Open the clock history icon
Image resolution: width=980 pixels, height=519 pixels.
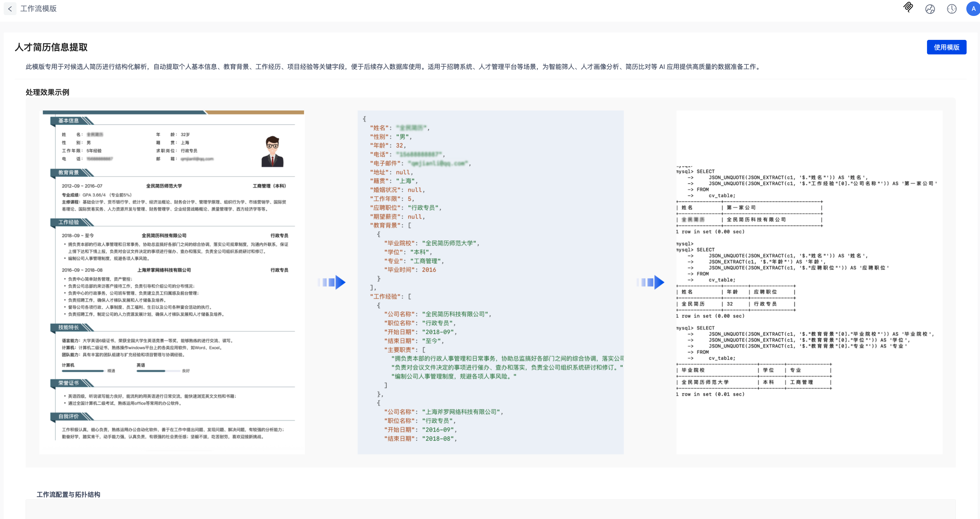tap(952, 9)
